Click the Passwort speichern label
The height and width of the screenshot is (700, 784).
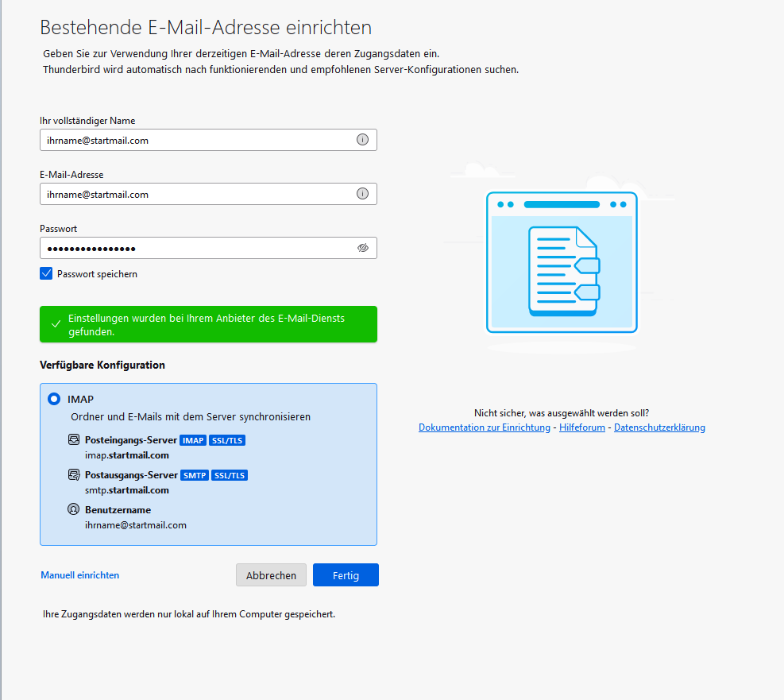point(97,274)
